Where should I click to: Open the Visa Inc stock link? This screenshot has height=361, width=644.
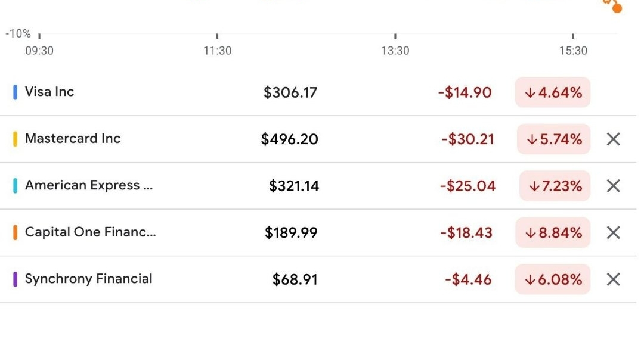click(x=49, y=92)
